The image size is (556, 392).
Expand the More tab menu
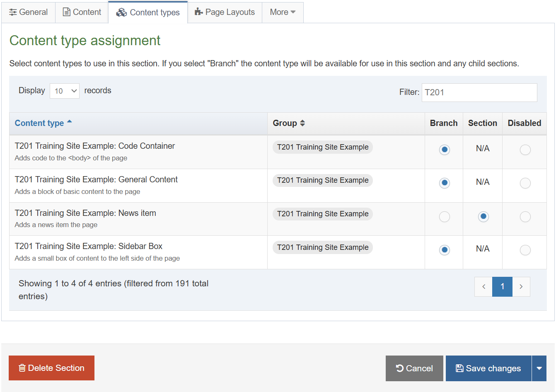pos(283,12)
